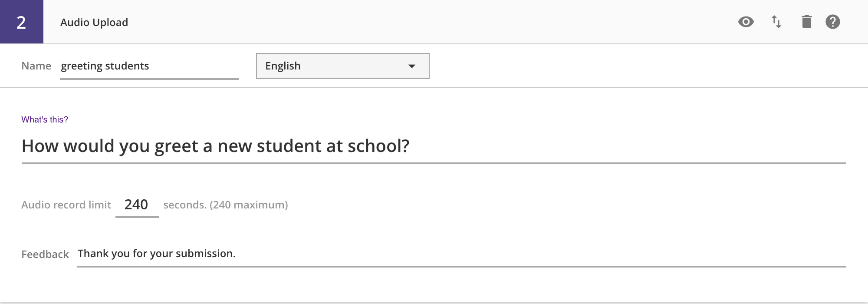Image resolution: width=868 pixels, height=304 pixels.
Task: Open the English language dropdown
Action: tap(334, 66)
